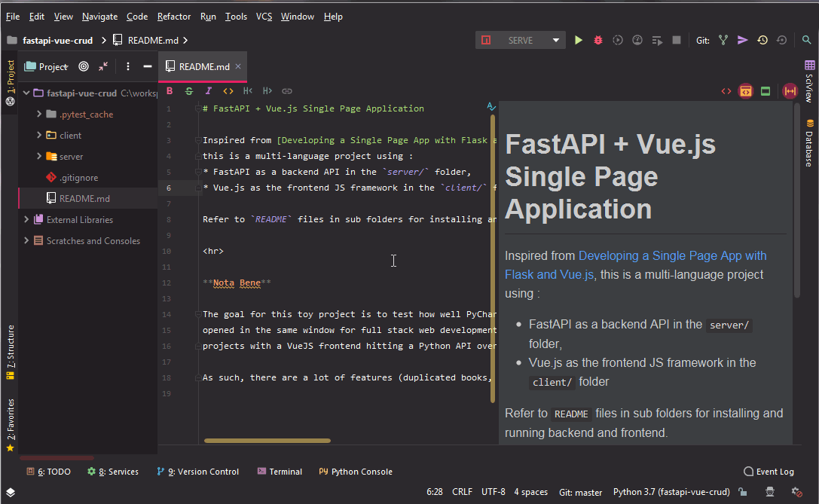The width and height of the screenshot is (819, 504).
Task: Collapse the fastapi-vue-crud root folder
Action: click(x=26, y=93)
